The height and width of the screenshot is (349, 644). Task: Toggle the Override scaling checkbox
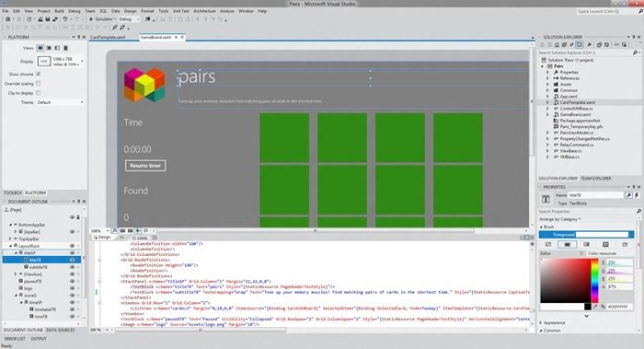(39, 84)
